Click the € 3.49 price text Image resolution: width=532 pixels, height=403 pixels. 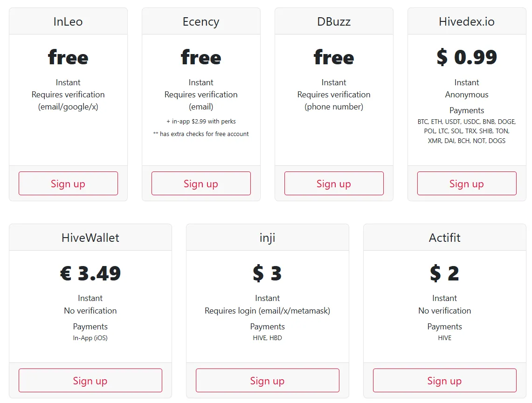coord(90,273)
